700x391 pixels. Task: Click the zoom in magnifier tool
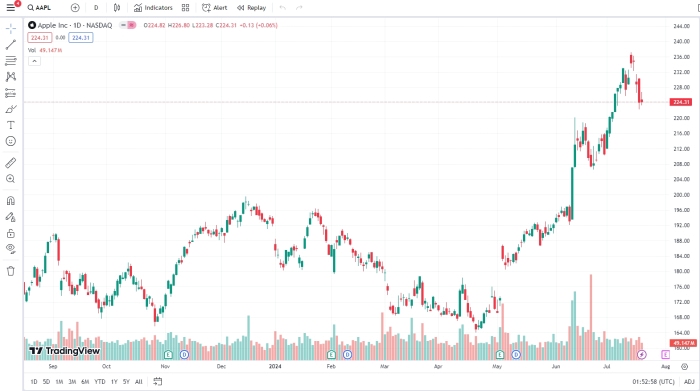(x=11, y=179)
